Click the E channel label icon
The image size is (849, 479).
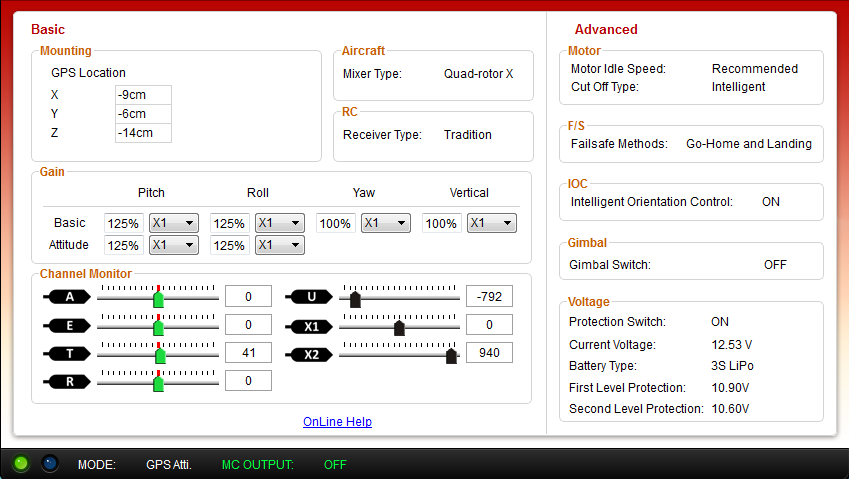point(68,326)
